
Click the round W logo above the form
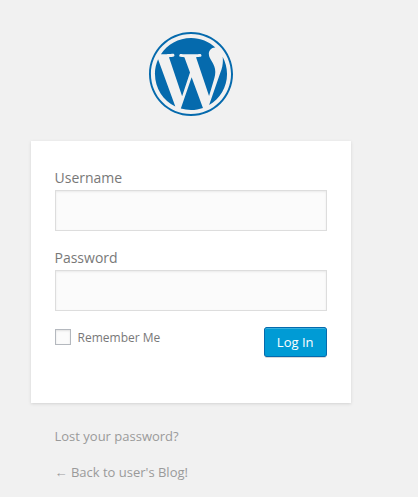pos(191,74)
